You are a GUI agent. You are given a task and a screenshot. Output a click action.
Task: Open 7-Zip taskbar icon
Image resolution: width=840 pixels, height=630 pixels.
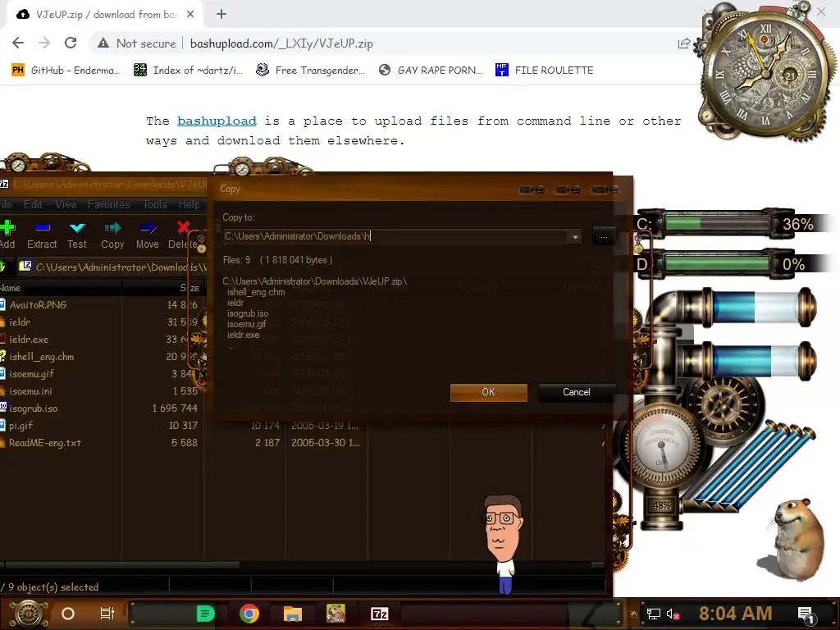(379, 614)
